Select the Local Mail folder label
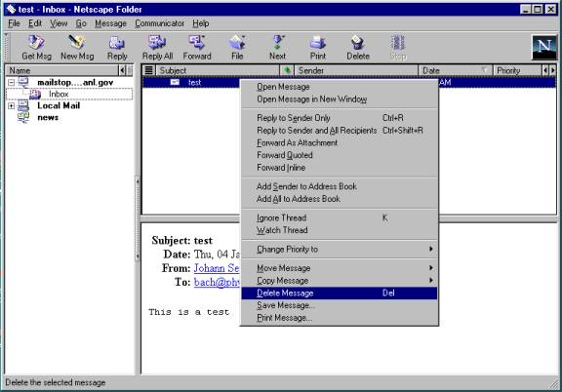This screenshot has width=562, height=392. (x=59, y=105)
